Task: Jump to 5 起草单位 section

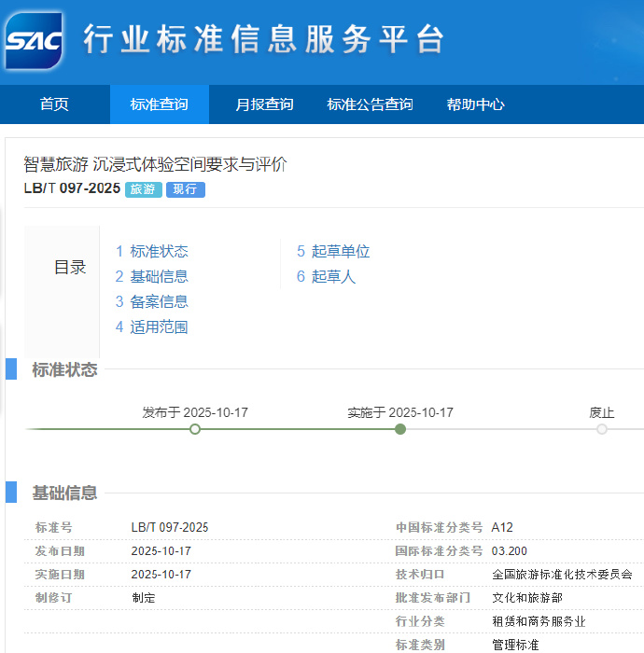Action: pos(333,251)
